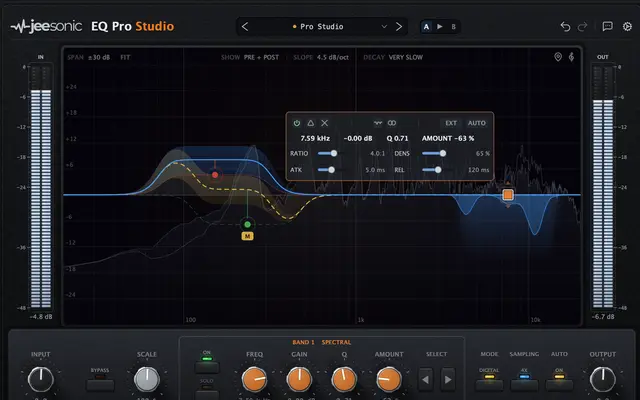Screen dimensions: 640x400
Task: Click the -0.00 dB gain value
Action: pos(358,138)
